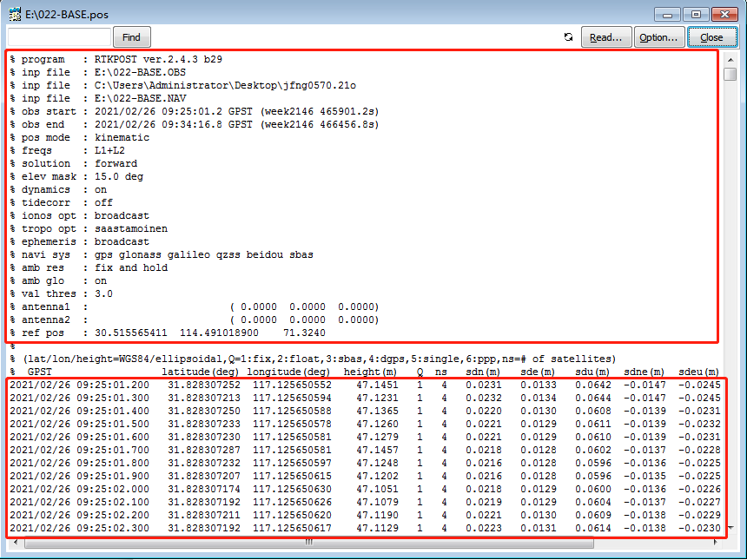
Task: Click the 'forward' solution value
Action: (116, 164)
